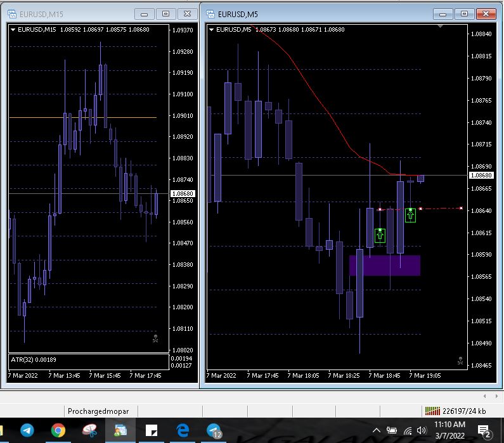Click the Prochargedmopar status bar profile
The image size is (504, 443).
(98, 411)
